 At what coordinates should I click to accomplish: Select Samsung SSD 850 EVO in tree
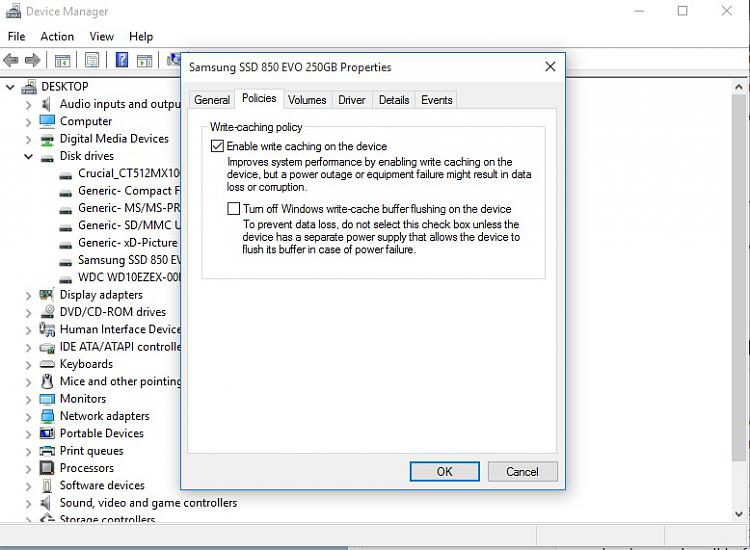pos(129,260)
